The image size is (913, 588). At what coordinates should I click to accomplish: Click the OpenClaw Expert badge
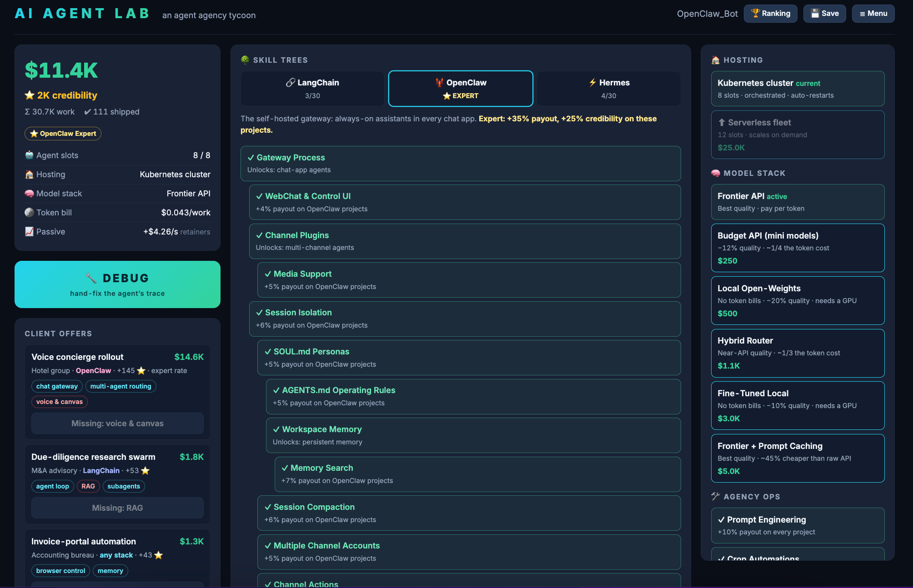pyautogui.click(x=63, y=134)
